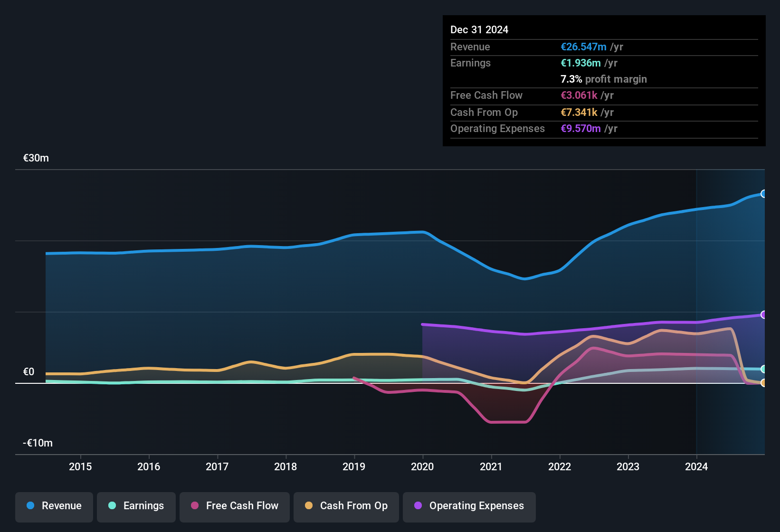Click the 7.3% profit margin text
This screenshot has height=532, width=780.
(x=604, y=79)
